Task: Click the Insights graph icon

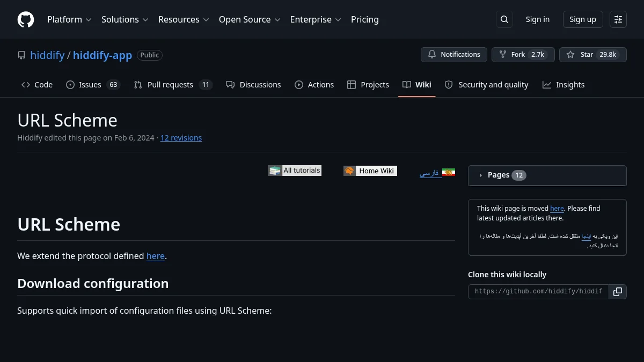Action: (x=547, y=85)
